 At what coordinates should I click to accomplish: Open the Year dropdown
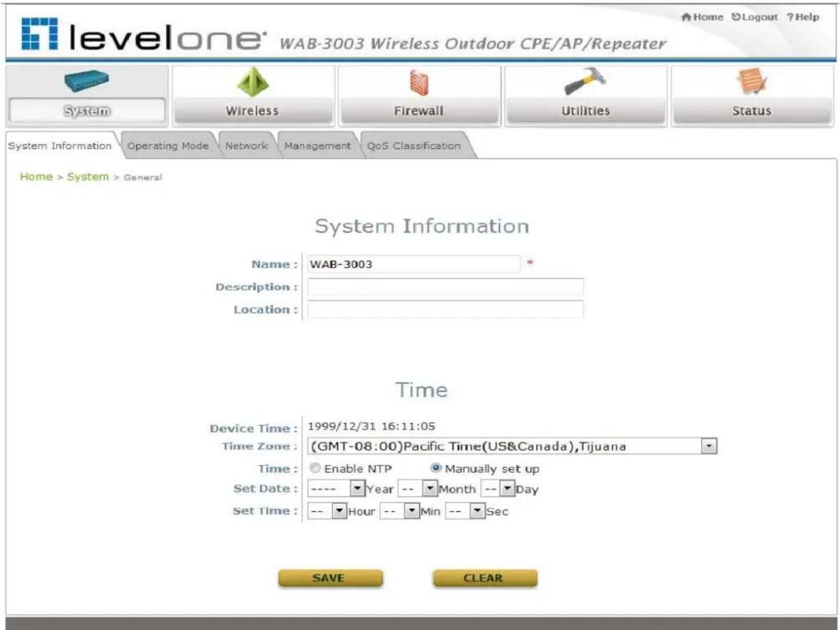pyautogui.click(x=335, y=488)
